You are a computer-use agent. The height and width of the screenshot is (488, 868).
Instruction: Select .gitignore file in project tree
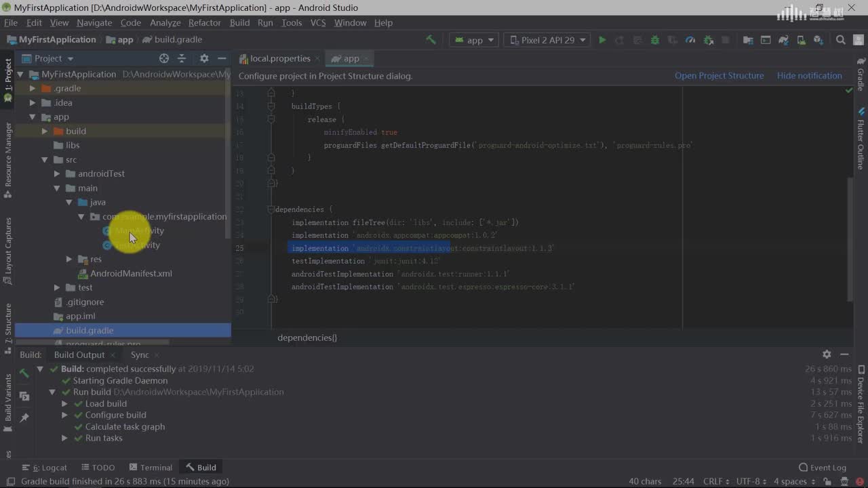click(x=85, y=302)
